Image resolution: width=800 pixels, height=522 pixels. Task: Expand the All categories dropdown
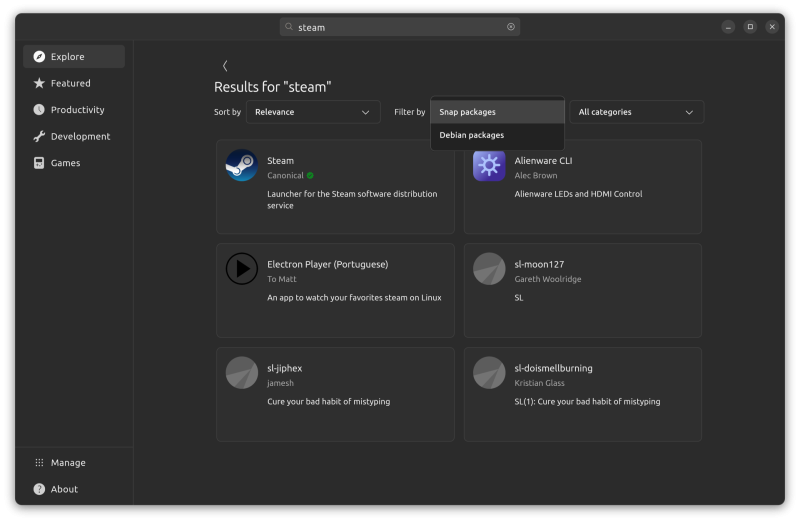[x=636, y=112]
